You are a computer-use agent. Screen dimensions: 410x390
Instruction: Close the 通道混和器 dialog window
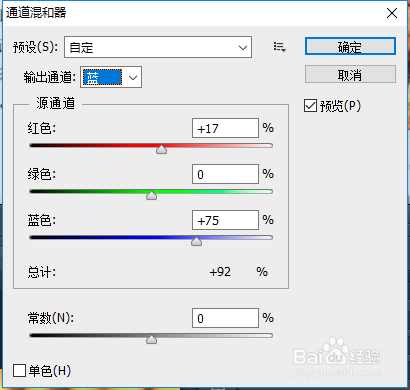(392, 13)
